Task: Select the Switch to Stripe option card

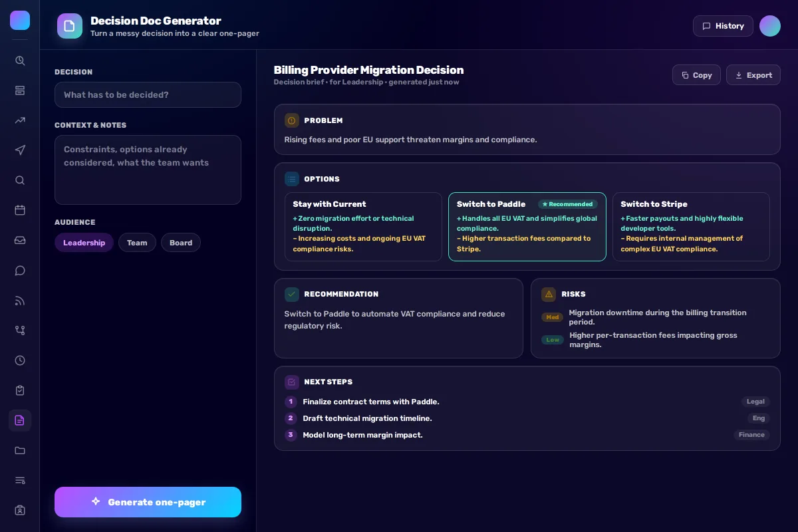Action: 691,227
